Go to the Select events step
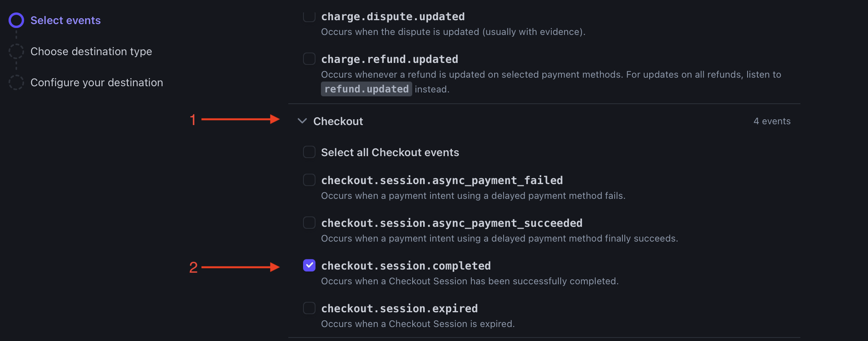This screenshot has width=868, height=341. tap(65, 20)
